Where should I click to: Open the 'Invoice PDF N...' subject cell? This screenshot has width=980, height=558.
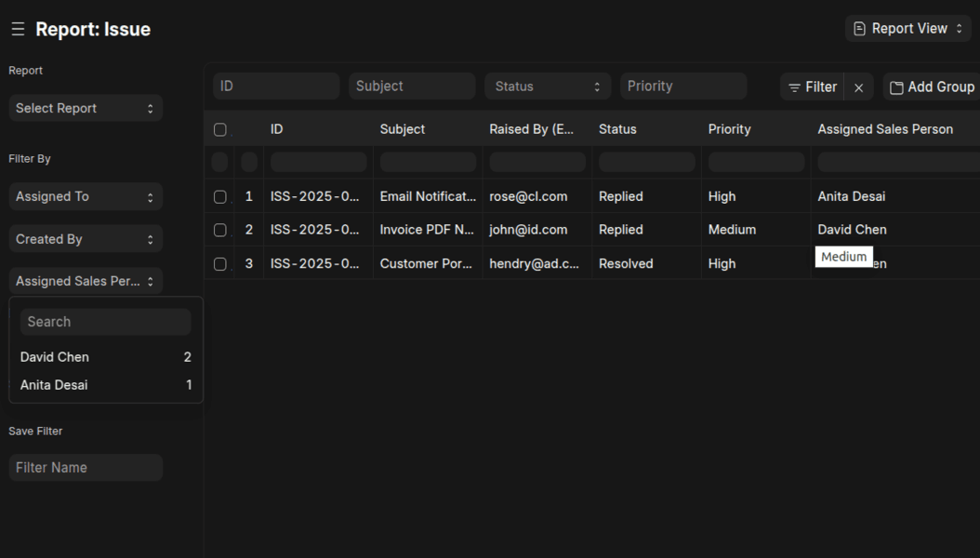point(428,230)
